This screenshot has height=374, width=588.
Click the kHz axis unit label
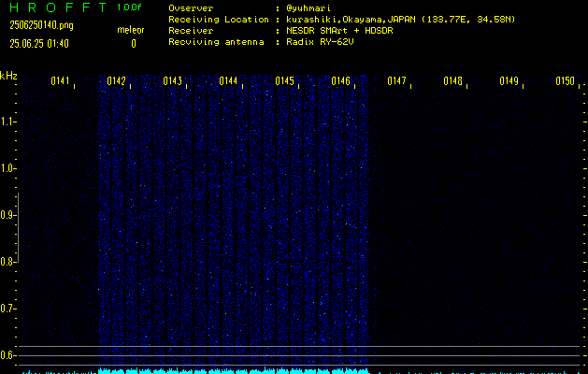(x=8, y=76)
